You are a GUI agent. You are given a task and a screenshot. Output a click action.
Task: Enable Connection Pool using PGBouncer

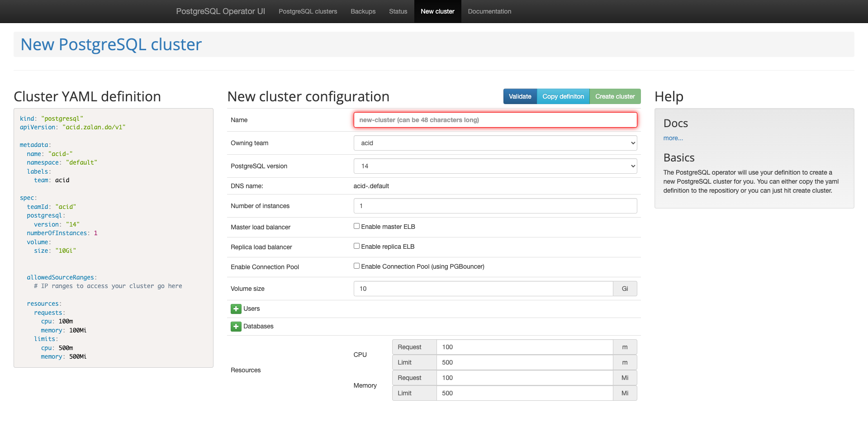[356, 266]
